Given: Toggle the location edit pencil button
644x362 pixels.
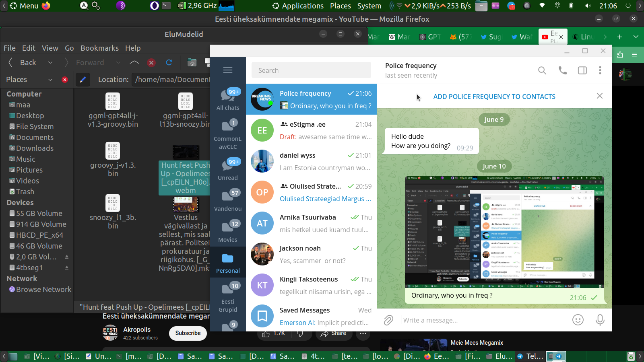Looking at the screenshot, I should coord(83,80).
